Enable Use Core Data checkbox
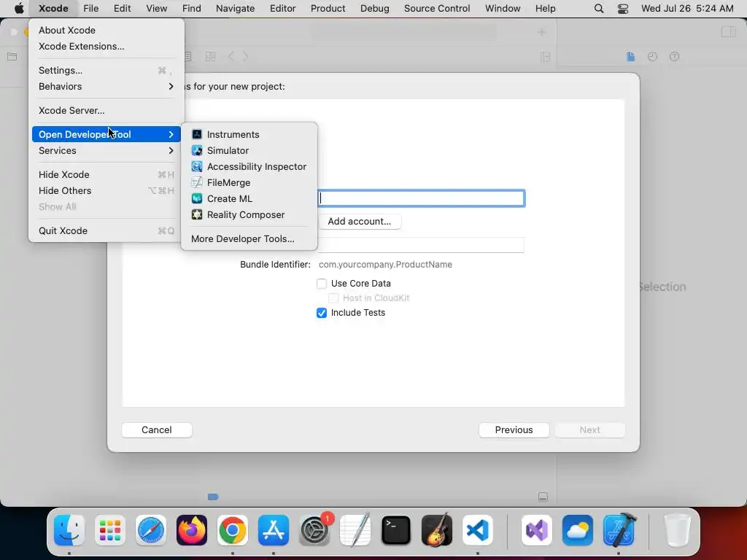The image size is (747, 560). 322,284
